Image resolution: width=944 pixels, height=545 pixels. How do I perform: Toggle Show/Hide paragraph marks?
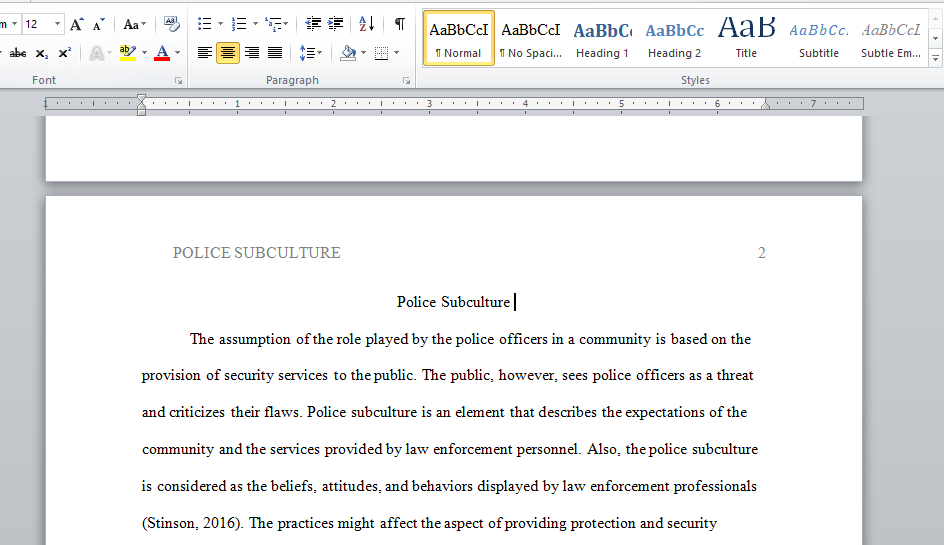pyautogui.click(x=399, y=24)
